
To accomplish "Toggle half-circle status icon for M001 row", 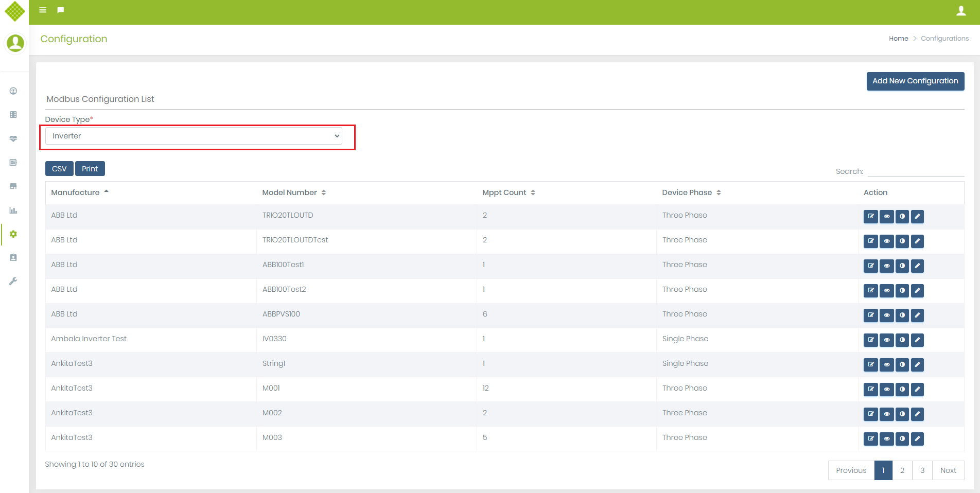I will tap(902, 390).
